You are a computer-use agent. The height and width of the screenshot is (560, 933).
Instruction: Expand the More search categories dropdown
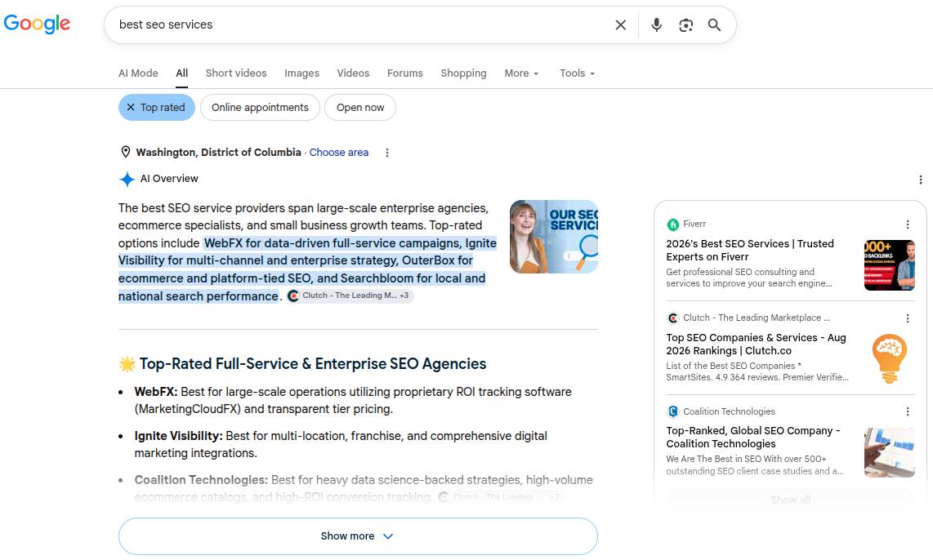pos(521,73)
